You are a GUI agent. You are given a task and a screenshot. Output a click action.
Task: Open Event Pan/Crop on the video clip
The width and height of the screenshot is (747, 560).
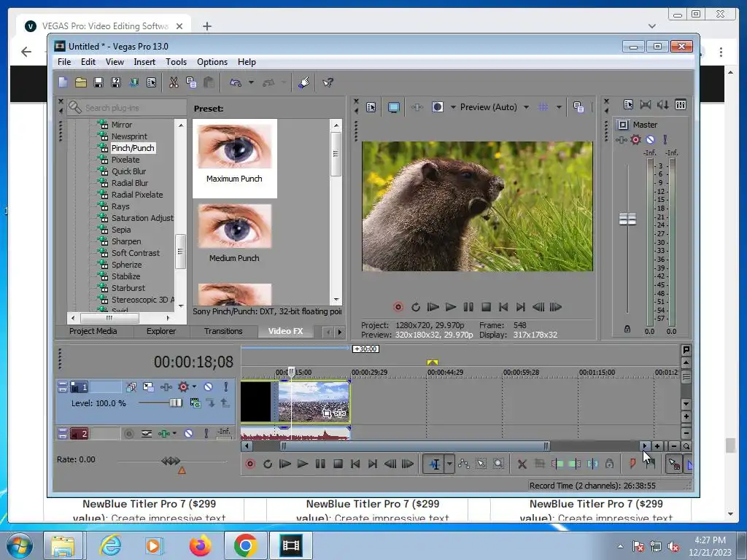pos(327,413)
